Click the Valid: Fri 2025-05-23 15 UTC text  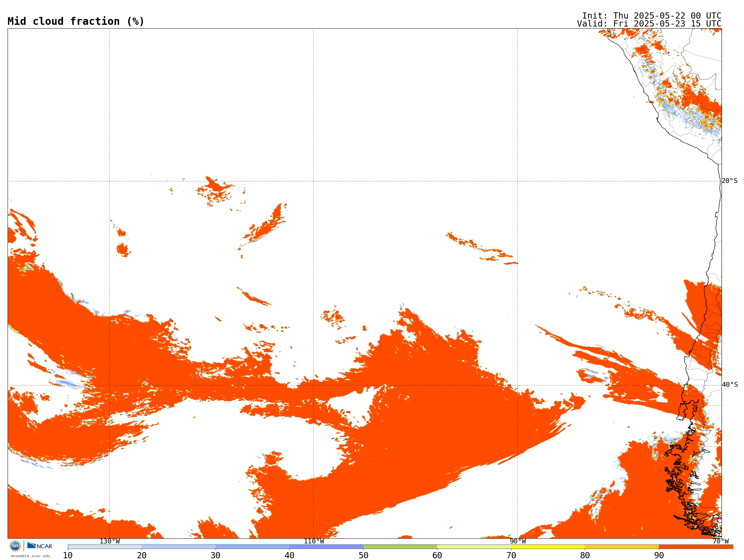[649, 24]
